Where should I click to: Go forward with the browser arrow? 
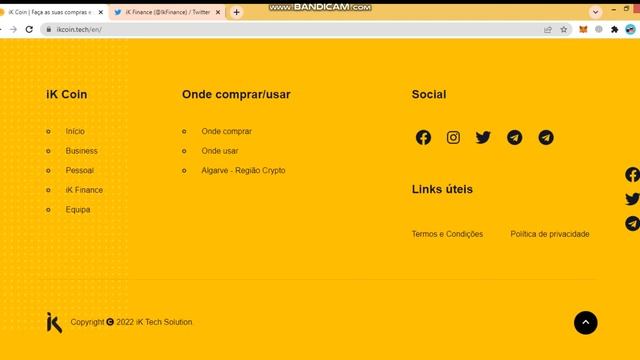point(13,29)
